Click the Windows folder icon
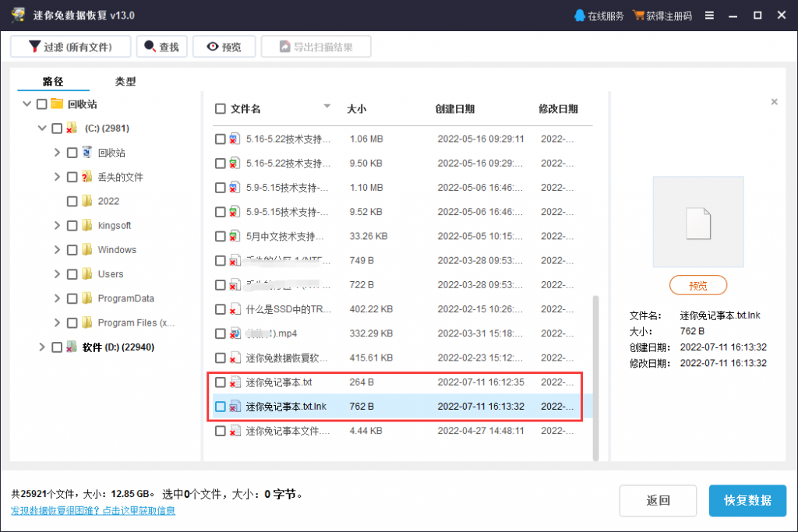The width and height of the screenshot is (798, 532). pyautogui.click(x=87, y=250)
